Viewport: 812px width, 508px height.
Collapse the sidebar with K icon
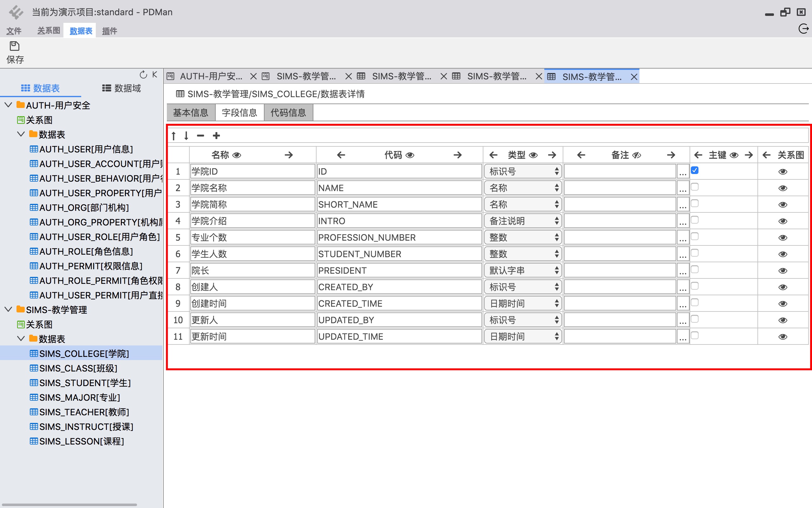pyautogui.click(x=155, y=74)
